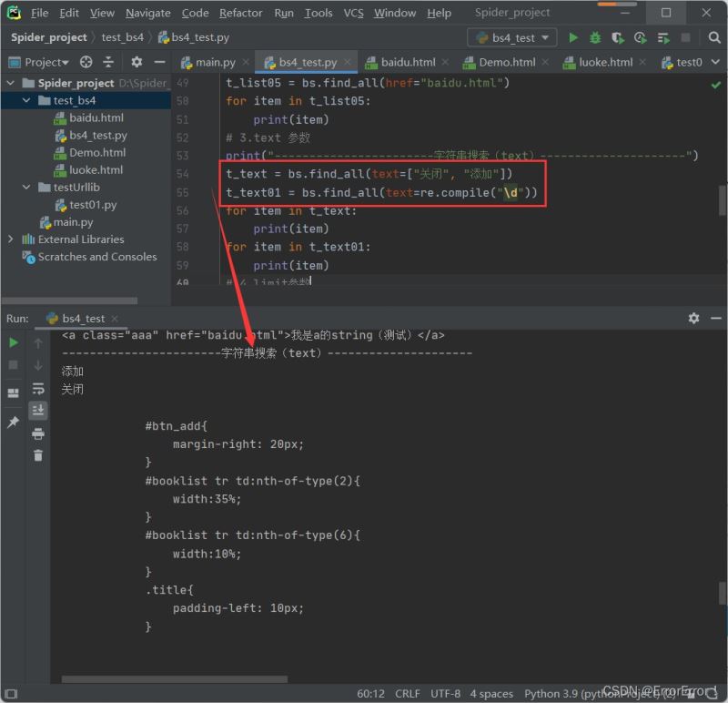728x703 pixels.
Task: Collapse the test_bs4 folder
Action: tap(27, 100)
